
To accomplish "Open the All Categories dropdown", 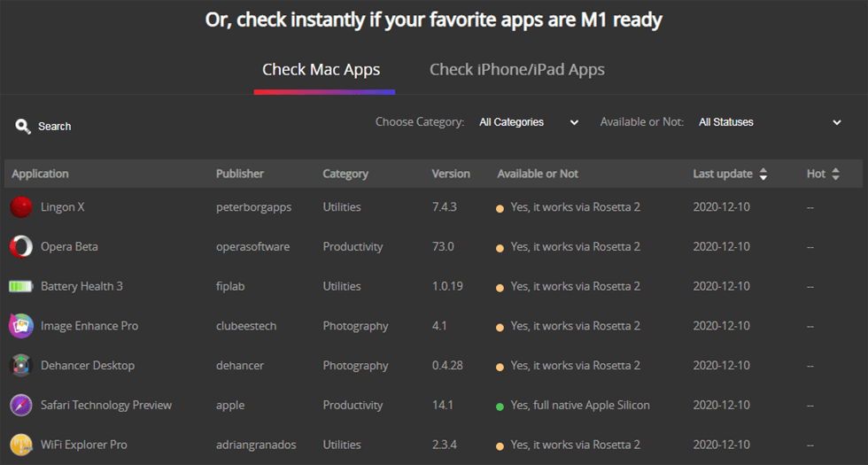I will (529, 122).
